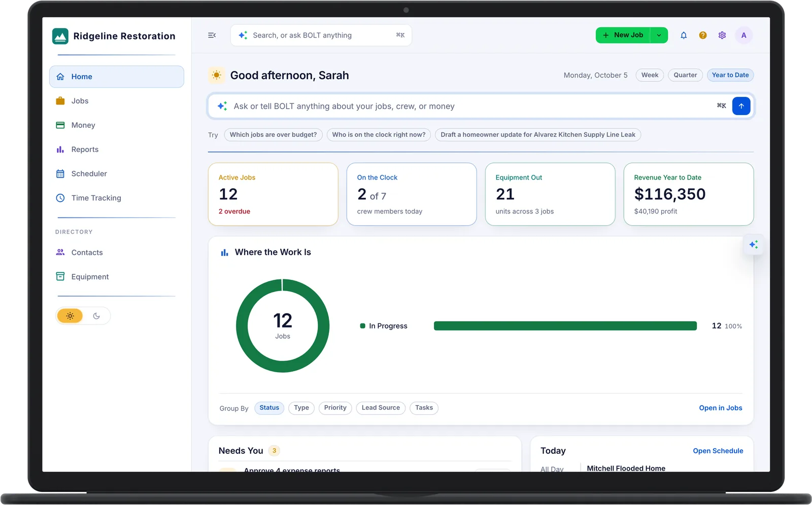This screenshot has height=505, width=812.
Task: Switch to dark theme moon toggle
Action: pyautogui.click(x=96, y=316)
